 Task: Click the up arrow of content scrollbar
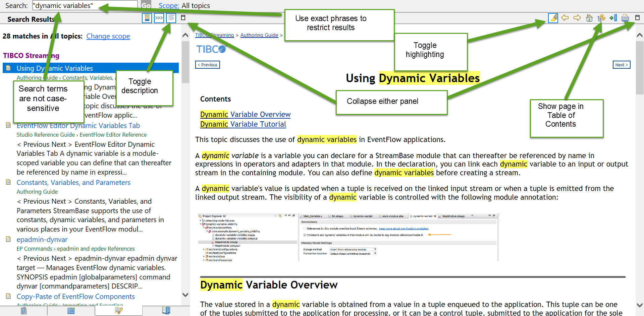[x=640, y=35]
